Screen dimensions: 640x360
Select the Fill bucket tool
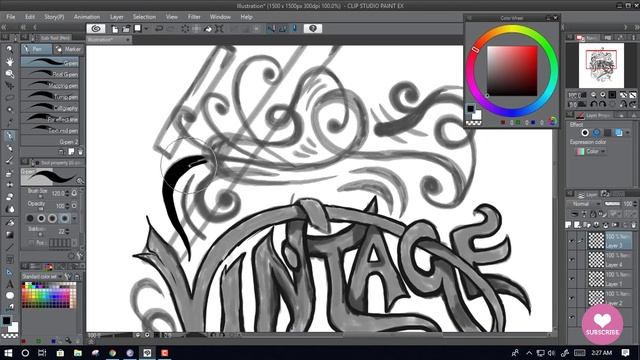coord(9,222)
